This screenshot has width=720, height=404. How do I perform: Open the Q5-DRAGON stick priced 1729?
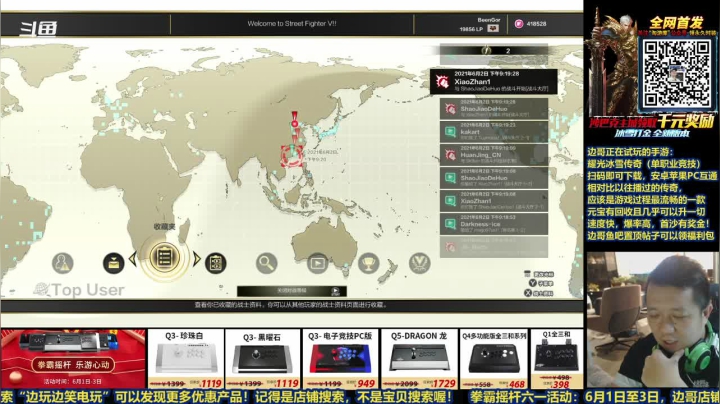point(419,359)
